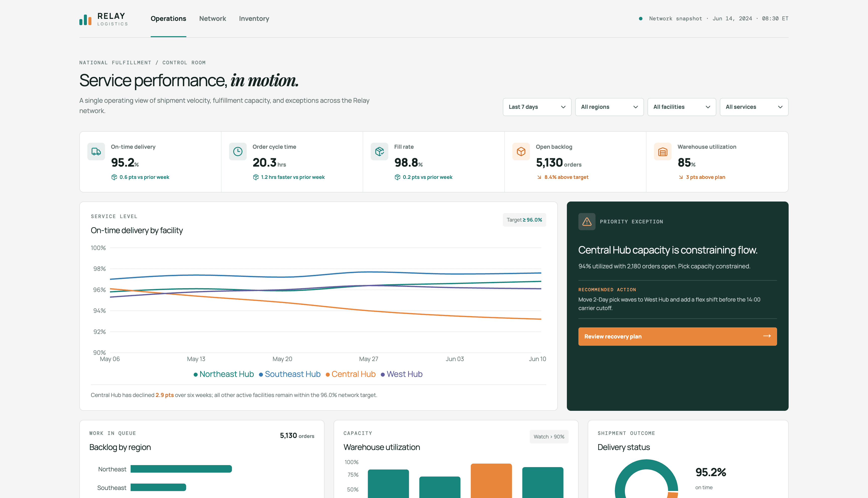
Task: Click the Jun 03 axis label
Action: 455,359
